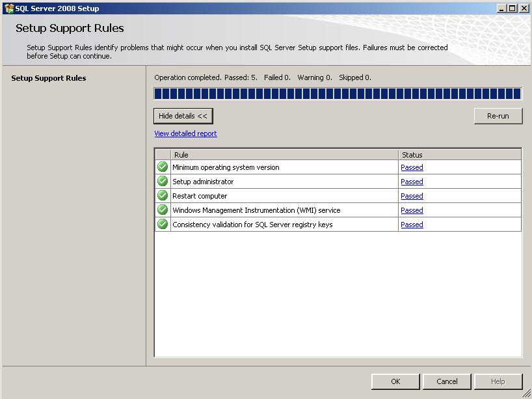Screen dimensions: 532x399
Task: Sort by the Rule column header
Action: (x=284, y=155)
